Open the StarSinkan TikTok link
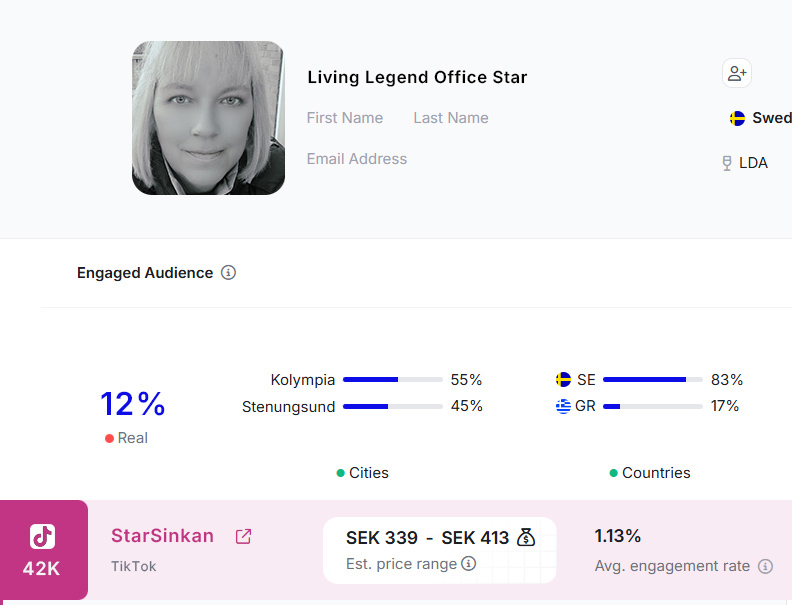Viewport: 792px width, 605px height. pyautogui.click(x=162, y=536)
